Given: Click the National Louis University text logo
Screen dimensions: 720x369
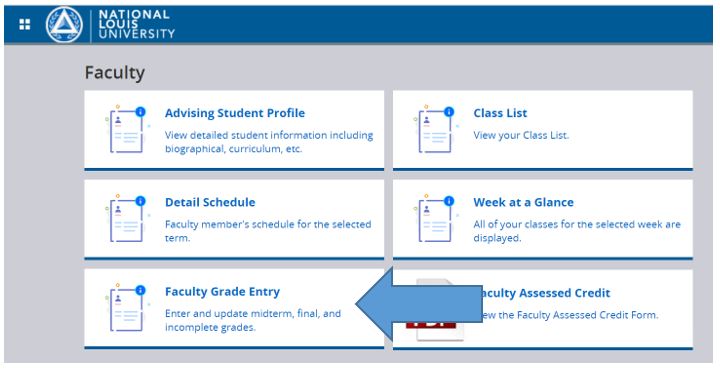Looking at the screenshot, I should 136,24.
